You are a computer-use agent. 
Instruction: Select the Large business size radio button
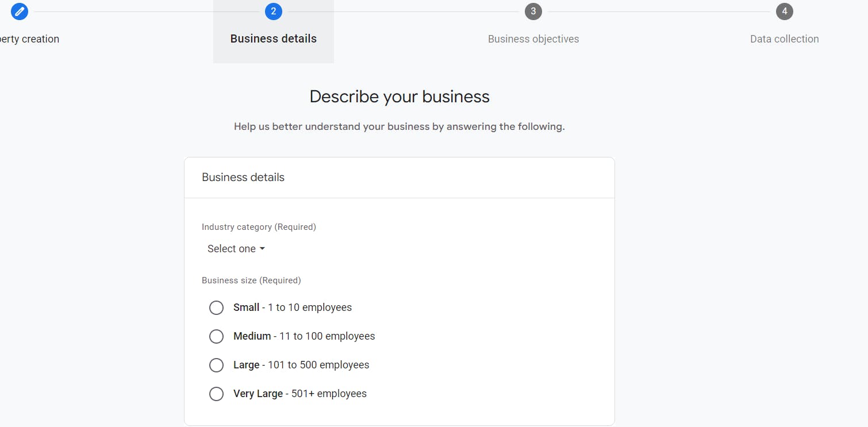tap(216, 365)
